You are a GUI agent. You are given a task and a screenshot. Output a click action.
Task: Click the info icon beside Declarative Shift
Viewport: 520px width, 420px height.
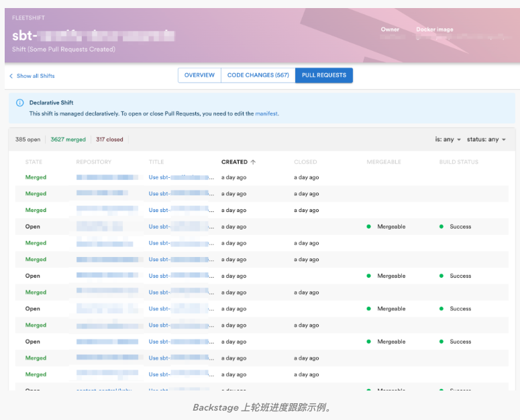(x=20, y=103)
